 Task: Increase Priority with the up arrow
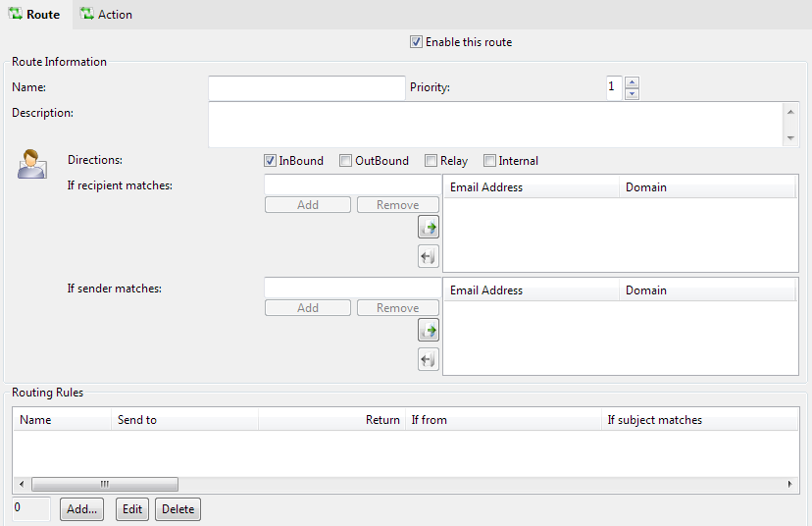pos(632,82)
